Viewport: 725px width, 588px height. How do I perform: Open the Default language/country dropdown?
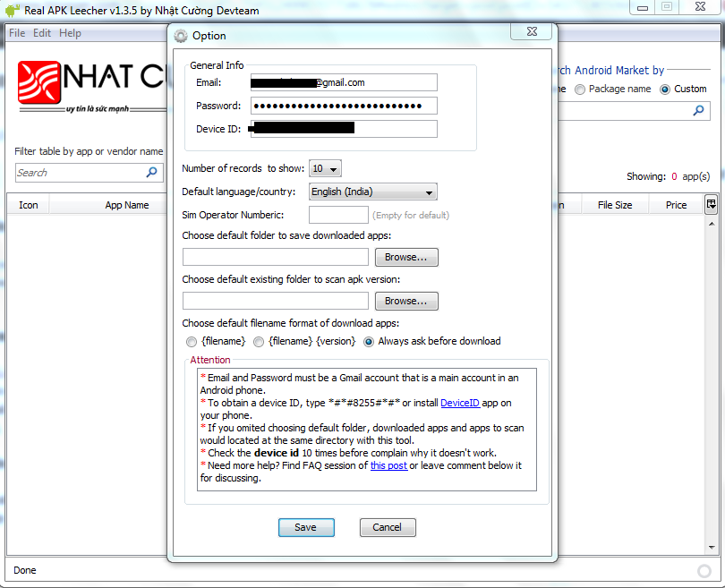pos(372,192)
